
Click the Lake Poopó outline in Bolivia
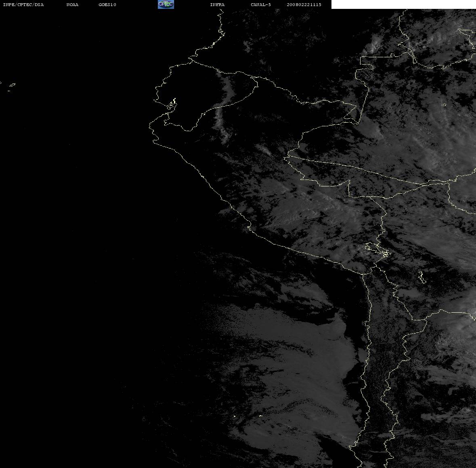(x=421, y=278)
